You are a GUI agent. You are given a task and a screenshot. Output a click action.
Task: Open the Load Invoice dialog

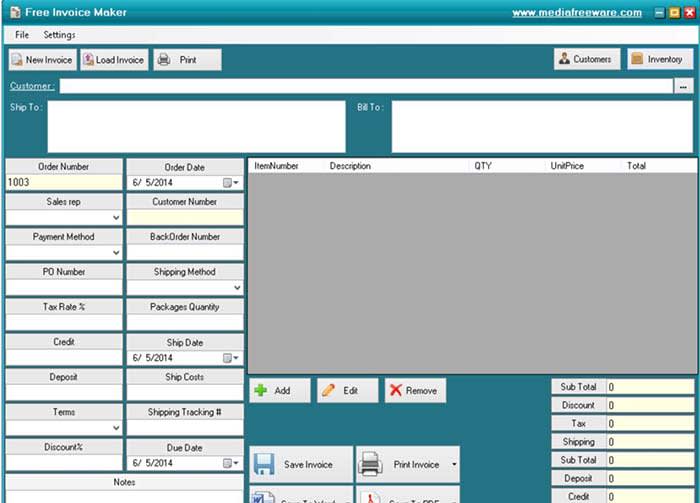114,60
